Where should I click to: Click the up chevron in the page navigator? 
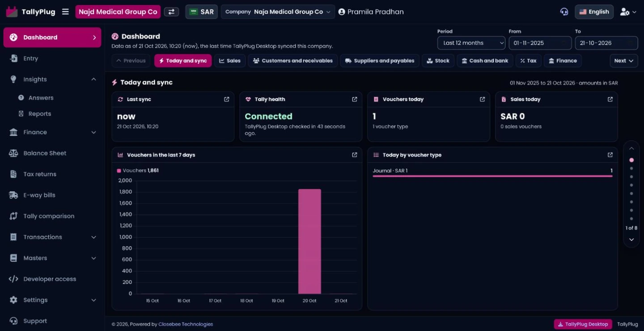631,149
